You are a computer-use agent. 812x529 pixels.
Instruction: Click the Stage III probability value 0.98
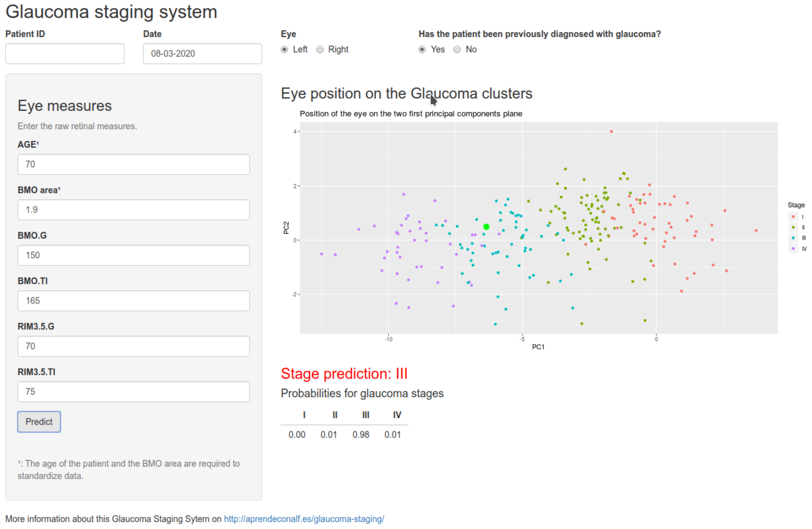point(361,434)
